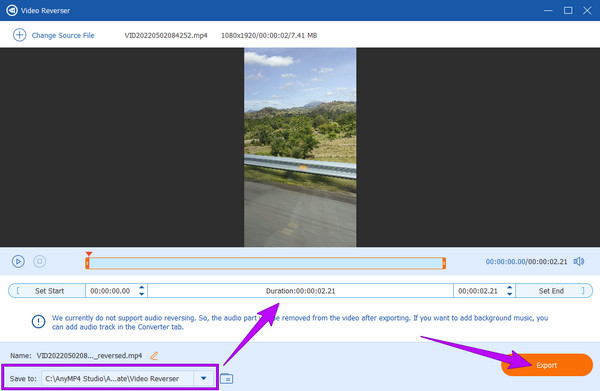Mute the volume speaker icon

coord(579,262)
